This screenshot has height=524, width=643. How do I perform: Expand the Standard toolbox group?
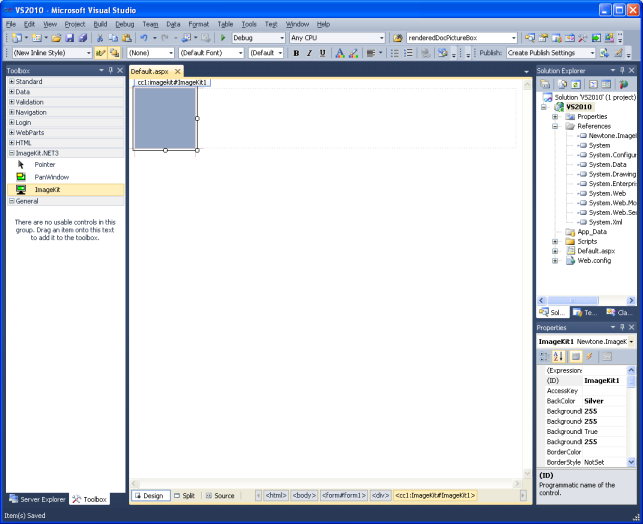click(11, 82)
